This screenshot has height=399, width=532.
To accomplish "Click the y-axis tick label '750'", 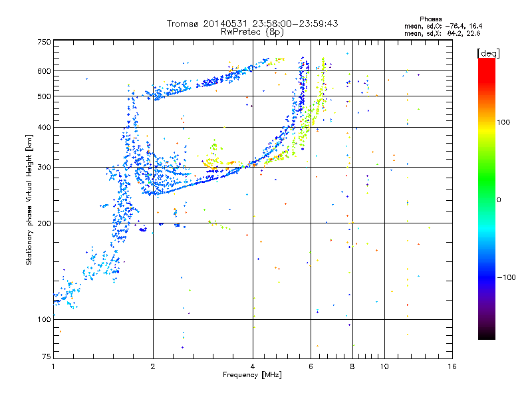I will (44, 42).
